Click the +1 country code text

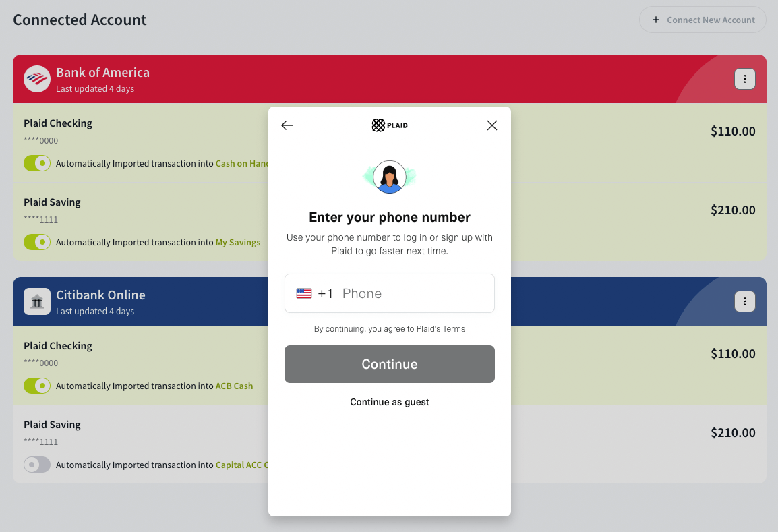[x=326, y=293]
